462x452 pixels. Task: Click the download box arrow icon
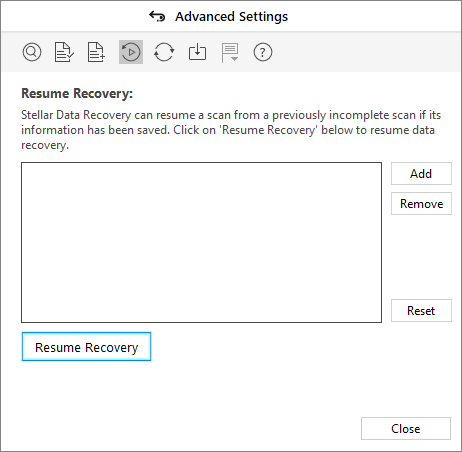coord(197,52)
